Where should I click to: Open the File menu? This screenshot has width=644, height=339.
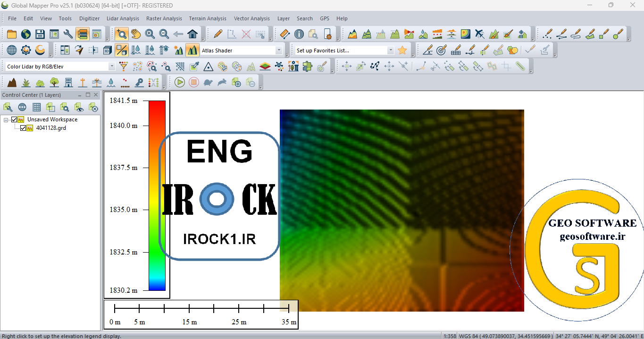[x=12, y=18]
